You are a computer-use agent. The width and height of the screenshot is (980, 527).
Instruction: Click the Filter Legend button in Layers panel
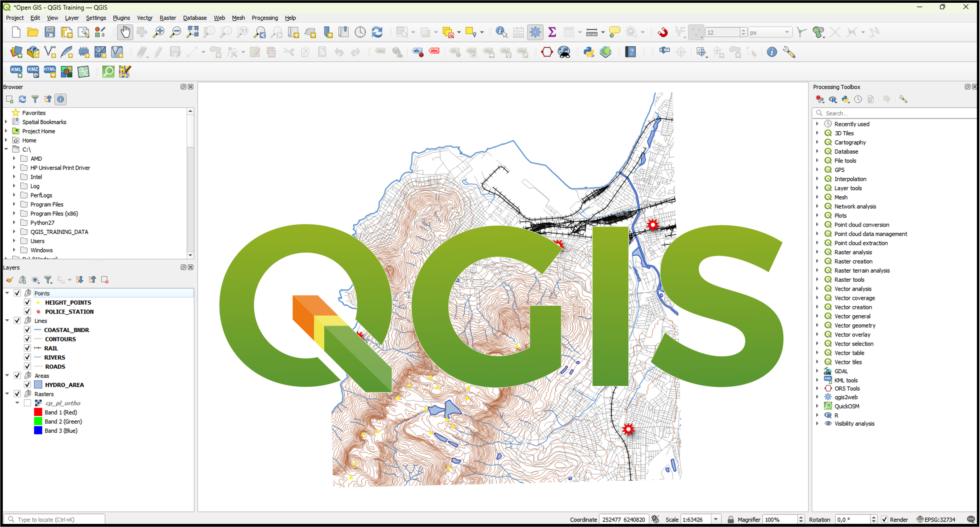coord(48,279)
